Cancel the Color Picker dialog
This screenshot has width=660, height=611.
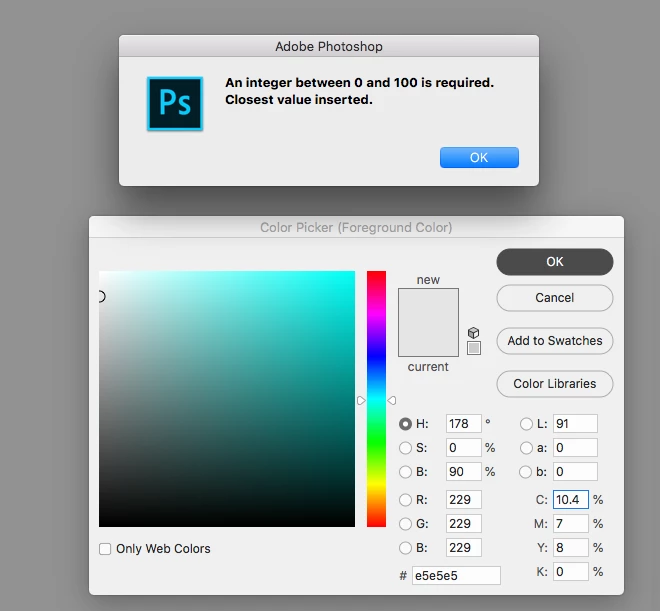click(554, 298)
